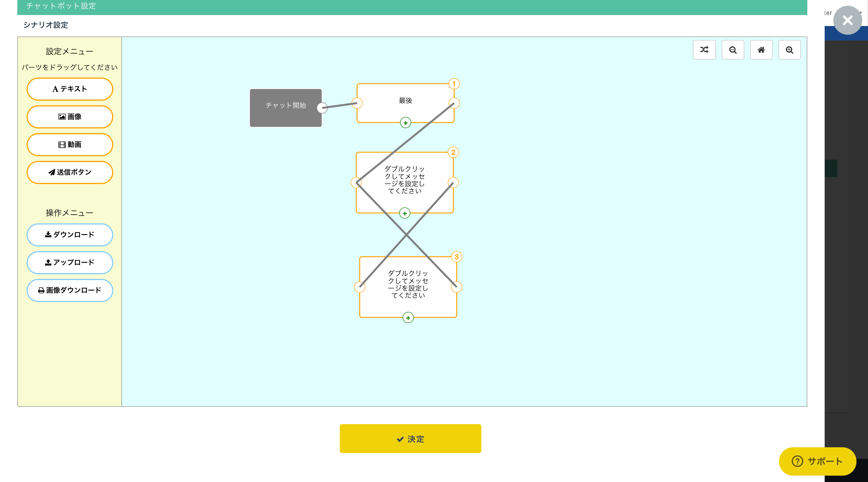
Task: Click green plus under node 3
Action: tap(408, 318)
